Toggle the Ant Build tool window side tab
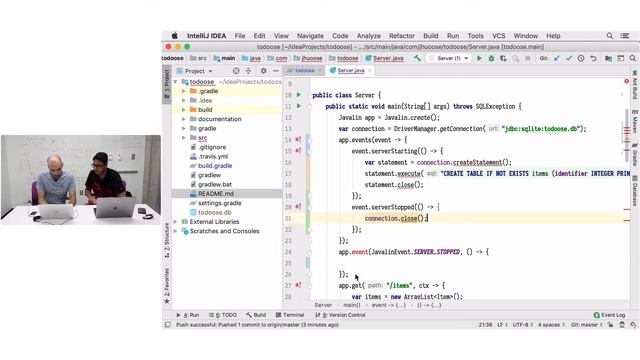 pyautogui.click(x=635, y=84)
